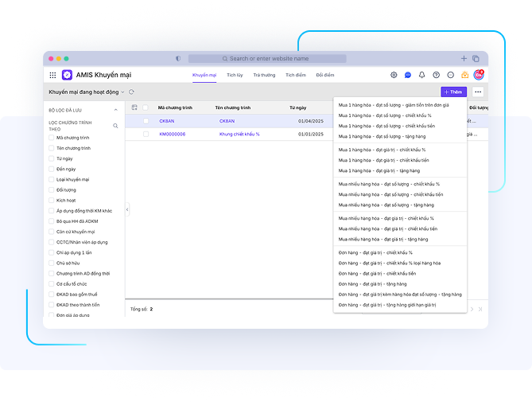Collapse the Bộ lọc đã lưu section
Viewport: 532px width, 402px height.
click(116, 110)
